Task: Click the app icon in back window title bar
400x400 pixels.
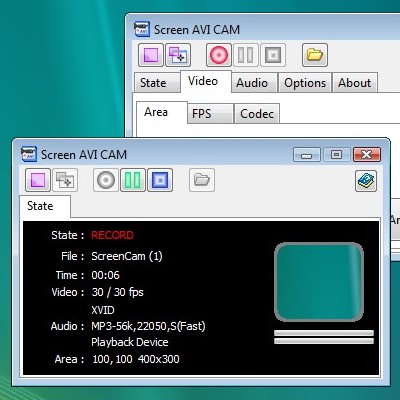Action: pos(142,29)
